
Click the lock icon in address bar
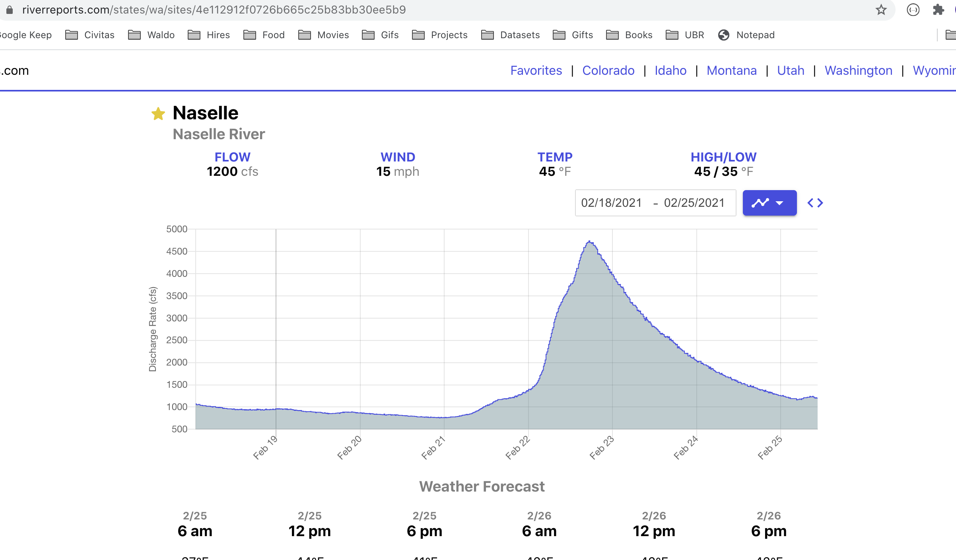pyautogui.click(x=10, y=10)
